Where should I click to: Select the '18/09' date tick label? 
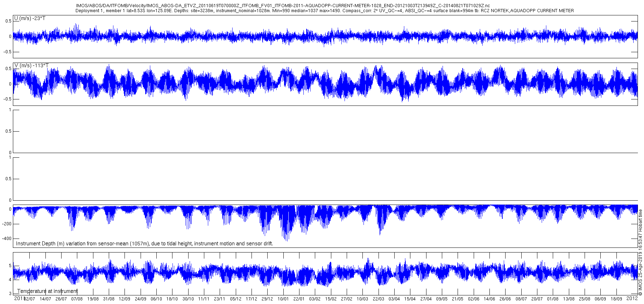click(616, 299)
